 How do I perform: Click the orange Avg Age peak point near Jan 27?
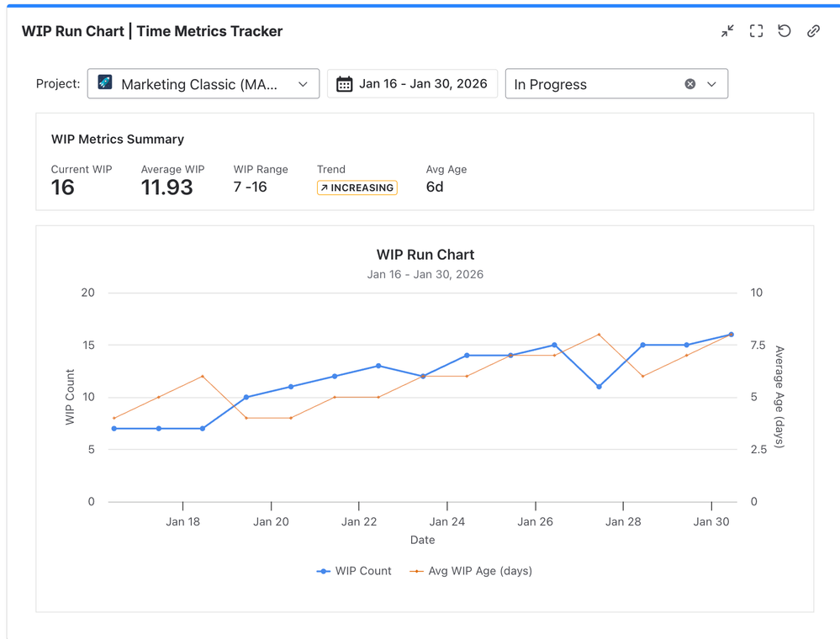pyautogui.click(x=599, y=335)
